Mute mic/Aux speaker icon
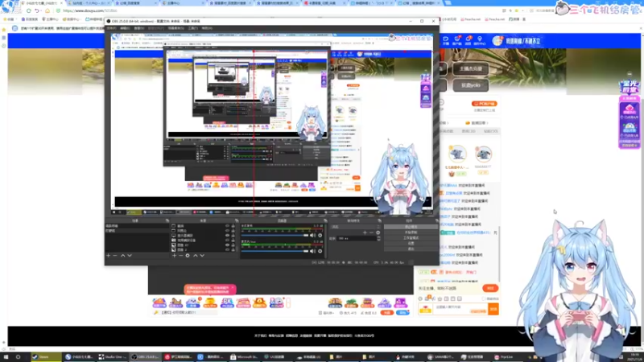The width and height of the screenshot is (644, 362). [312, 251]
